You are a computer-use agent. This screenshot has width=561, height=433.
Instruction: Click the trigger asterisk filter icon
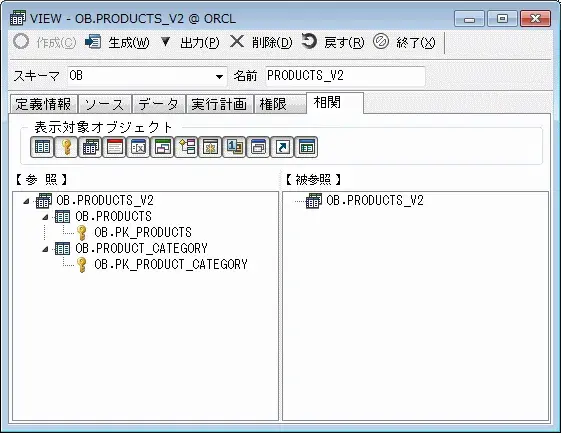tap(210, 147)
